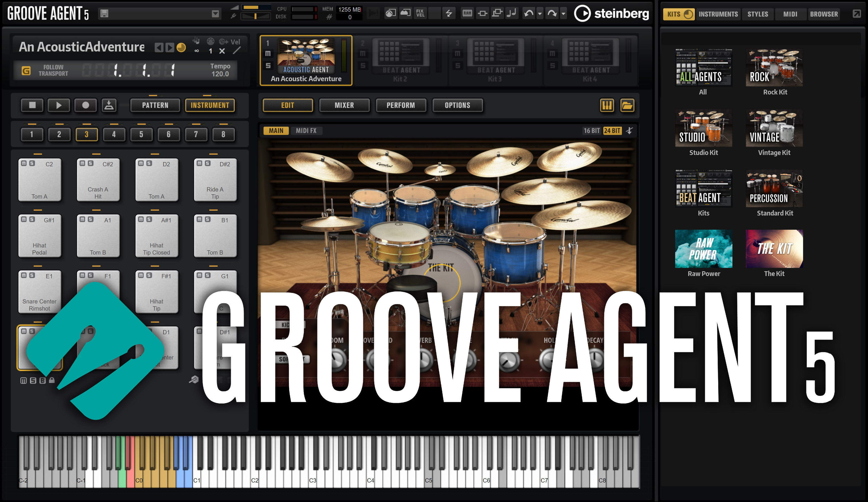868x502 pixels.
Task: Click the export pattern download icon
Action: tap(109, 105)
